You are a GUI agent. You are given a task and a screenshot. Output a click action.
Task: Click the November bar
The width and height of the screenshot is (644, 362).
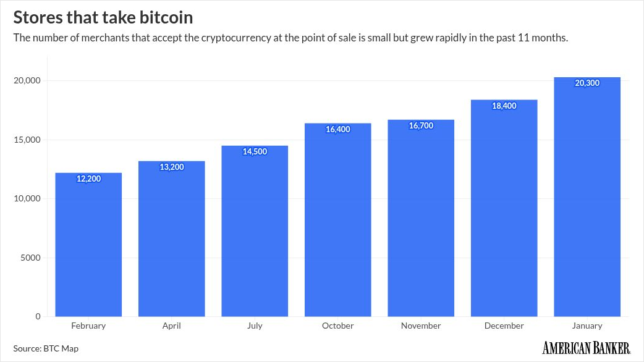(x=421, y=222)
